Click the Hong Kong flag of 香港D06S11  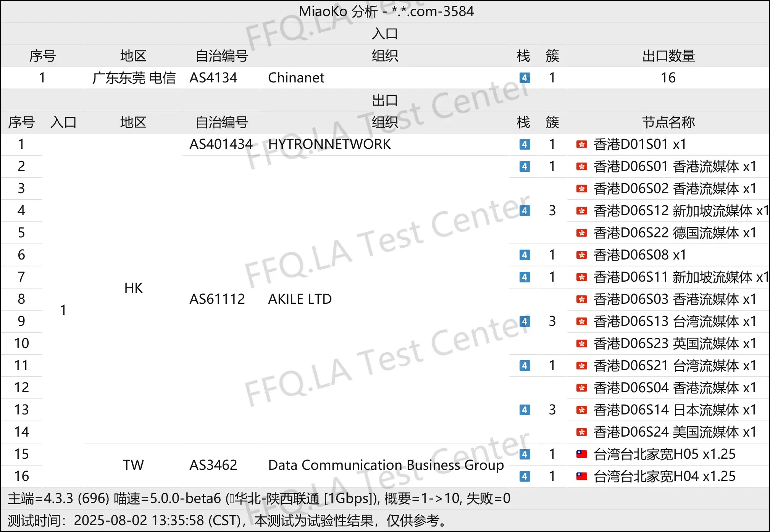(x=581, y=277)
